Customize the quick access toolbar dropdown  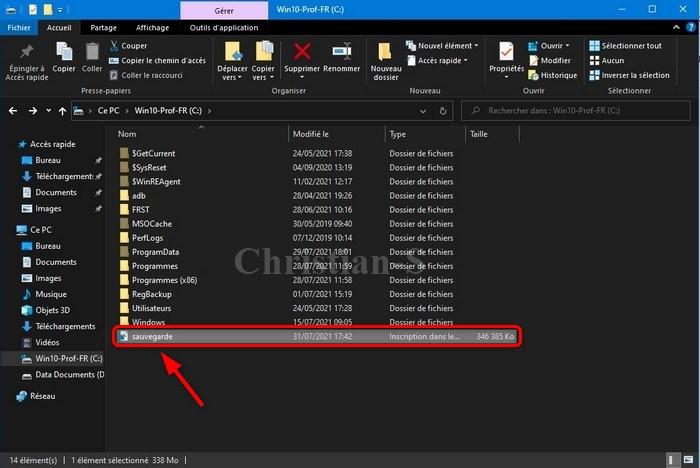[x=60, y=9]
